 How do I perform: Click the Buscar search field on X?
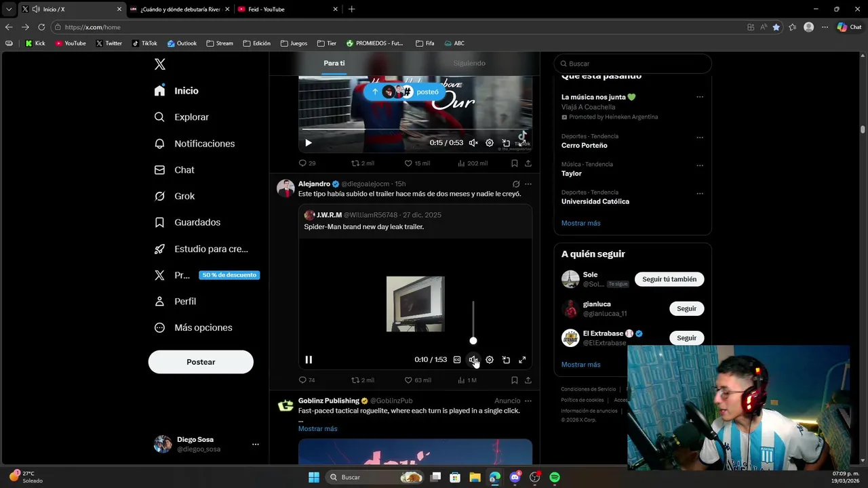pos(633,64)
